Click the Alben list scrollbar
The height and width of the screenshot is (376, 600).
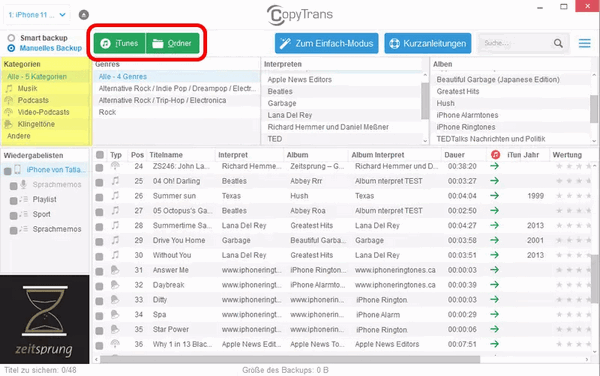point(593,109)
